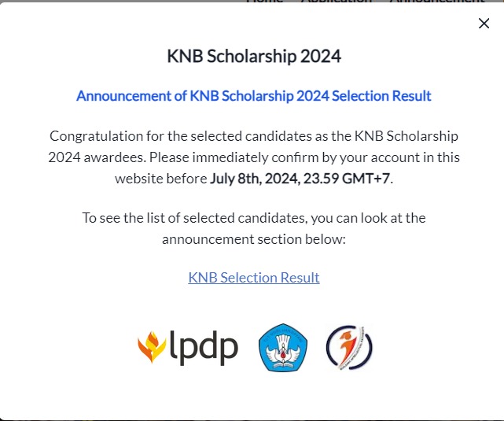The width and height of the screenshot is (504, 421).
Task: Open the "KNB Selection Result" link
Action: point(254,277)
